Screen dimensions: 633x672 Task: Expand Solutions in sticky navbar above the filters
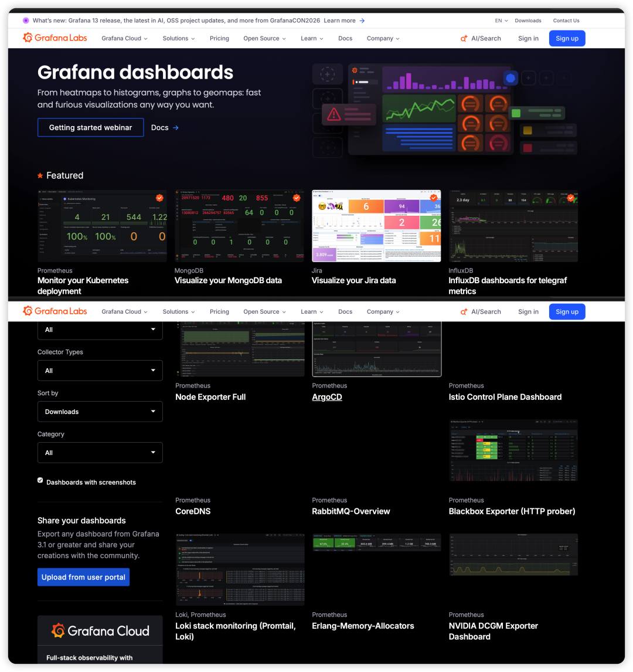(x=179, y=311)
